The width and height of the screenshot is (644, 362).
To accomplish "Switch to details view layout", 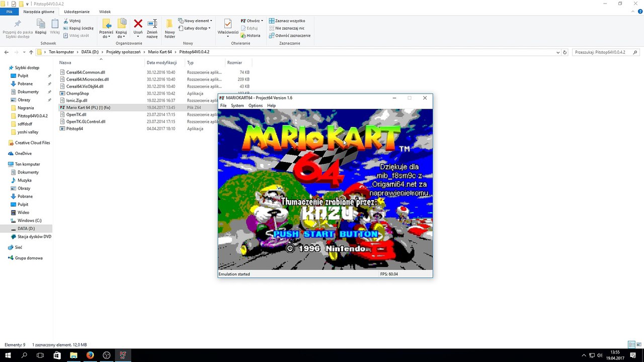I will (632, 344).
